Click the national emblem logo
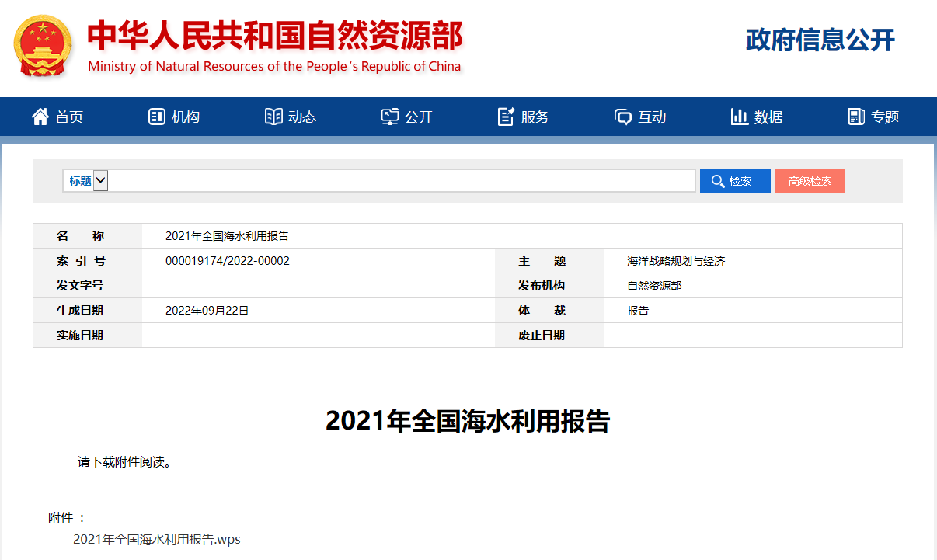 43,46
